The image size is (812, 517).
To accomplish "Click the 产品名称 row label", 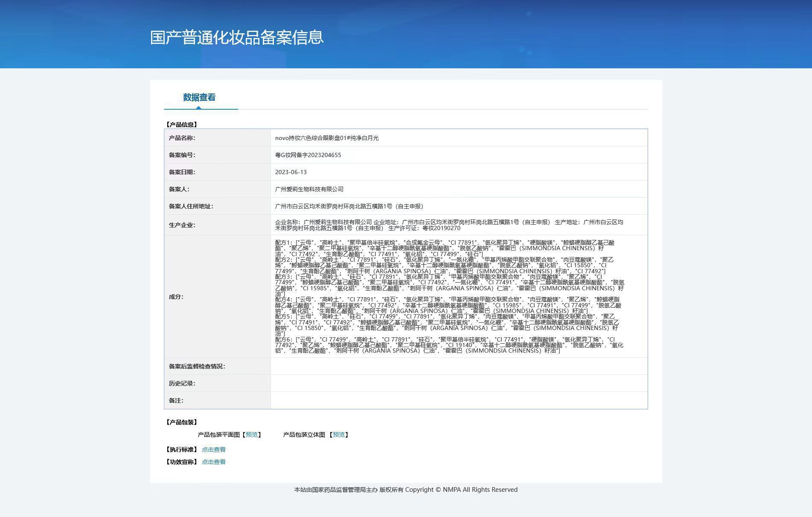I will tap(180, 137).
